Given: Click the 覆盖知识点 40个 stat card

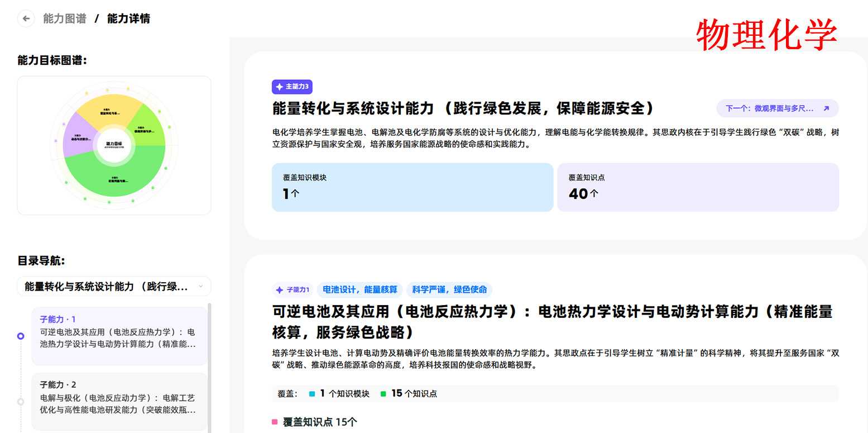Looking at the screenshot, I should tap(697, 187).
